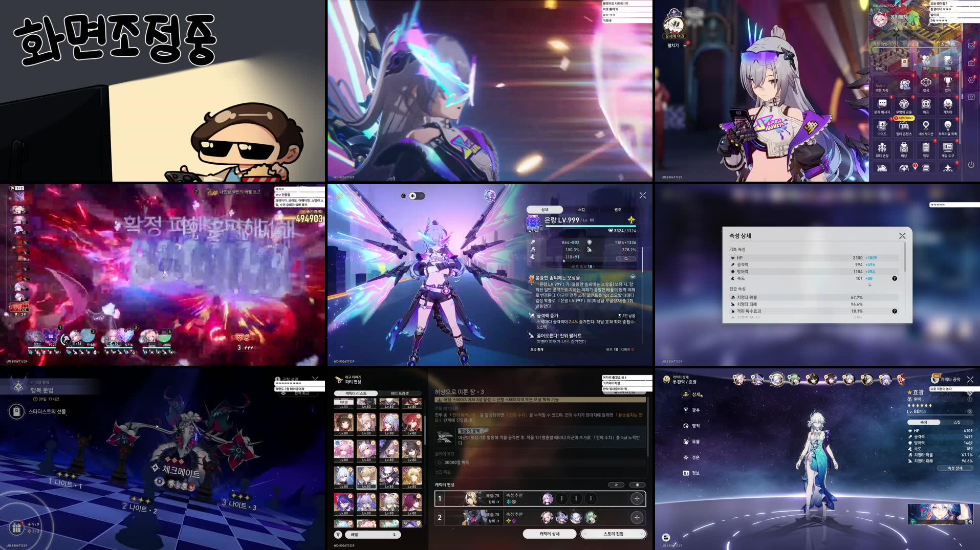Click the 속성 상세 button in 효광 panel
Viewport: 980px width, 550px height.
coord(955,468)
